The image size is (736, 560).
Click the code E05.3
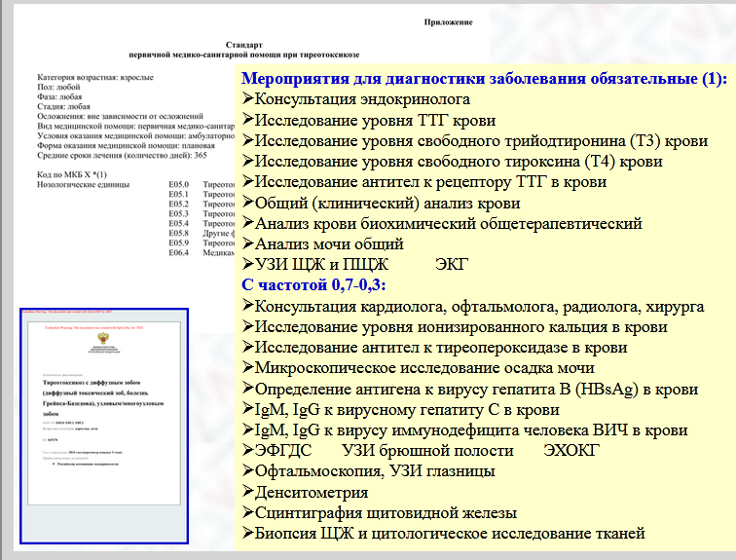(179, 213)
